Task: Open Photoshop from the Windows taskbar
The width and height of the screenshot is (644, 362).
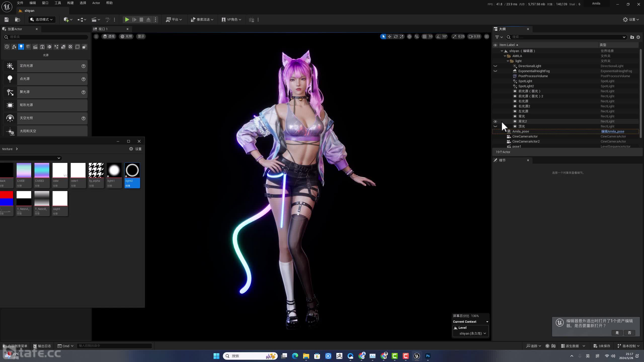Action: click(428, 356)
